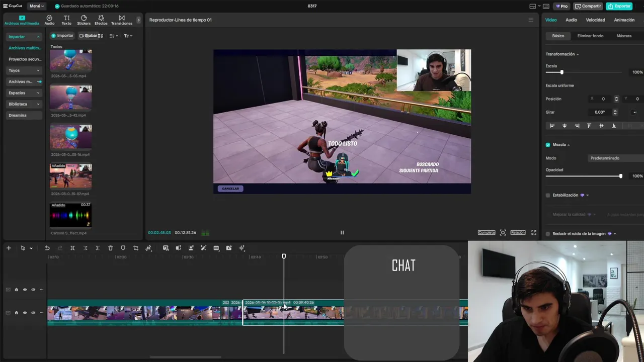The image size is (644, 362).
Task: Switch to Velocidad tab in inspector
Action: pos(595,20)
